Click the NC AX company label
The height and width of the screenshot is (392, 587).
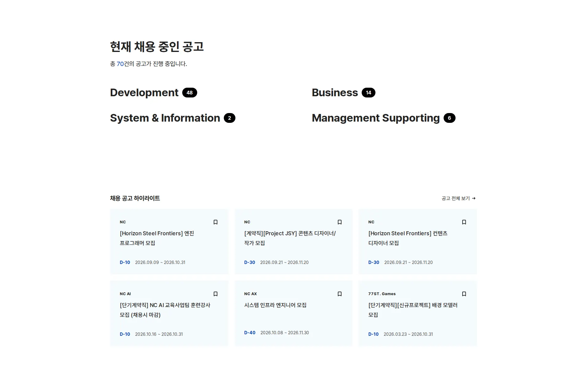click(x=250, y=294)
